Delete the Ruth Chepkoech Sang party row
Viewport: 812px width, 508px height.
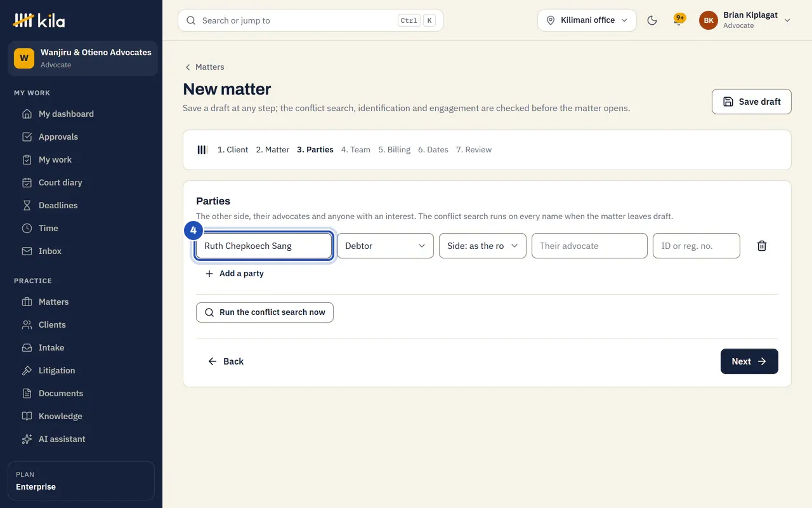pos(762,246)
